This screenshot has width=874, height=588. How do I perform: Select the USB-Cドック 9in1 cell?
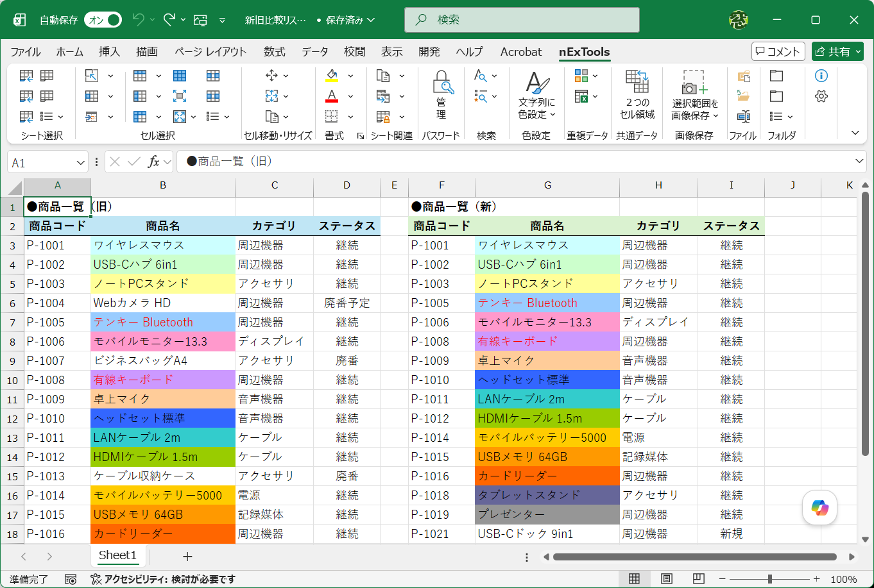tap(547, 533)
